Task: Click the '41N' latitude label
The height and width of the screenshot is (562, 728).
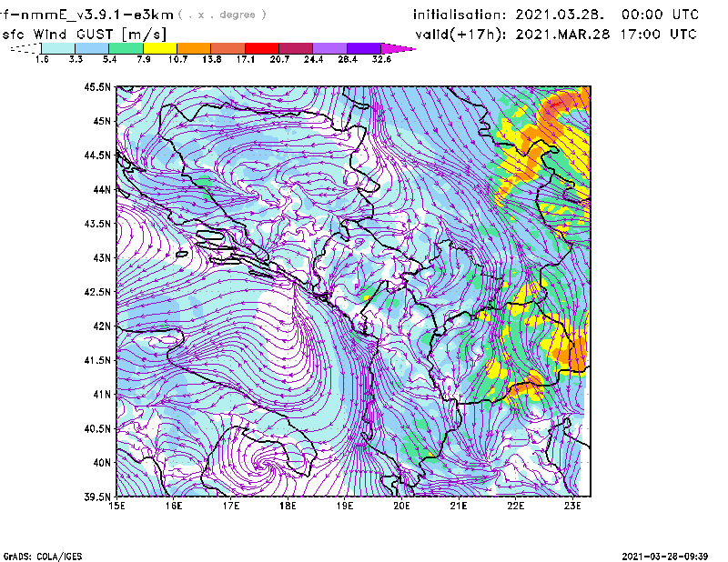Action: point(102,395)
